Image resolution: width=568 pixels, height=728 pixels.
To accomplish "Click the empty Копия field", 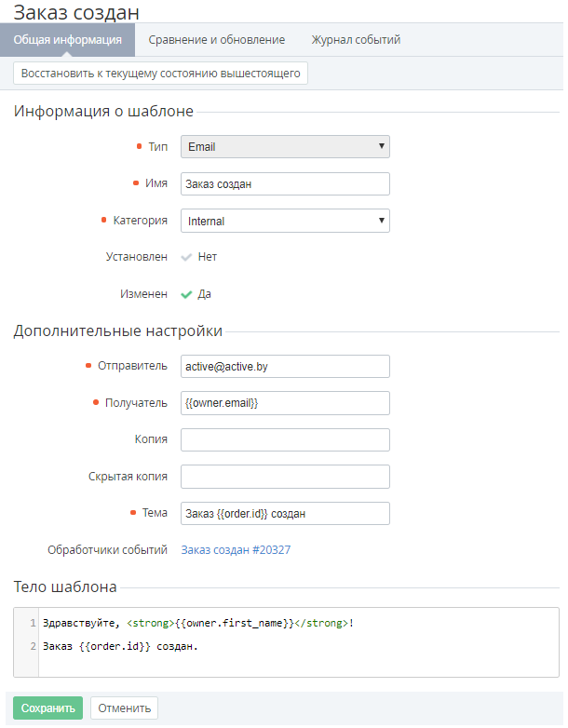I will (285, 439).
